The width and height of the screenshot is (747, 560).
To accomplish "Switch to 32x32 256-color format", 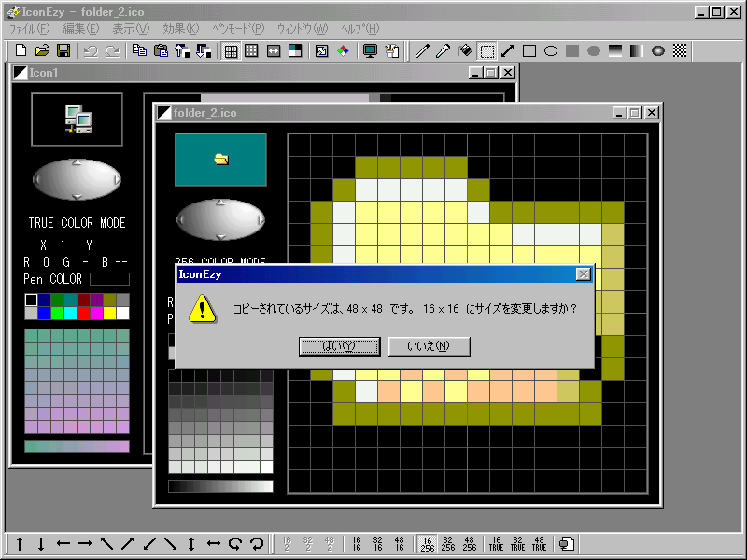I will [448, 544].
